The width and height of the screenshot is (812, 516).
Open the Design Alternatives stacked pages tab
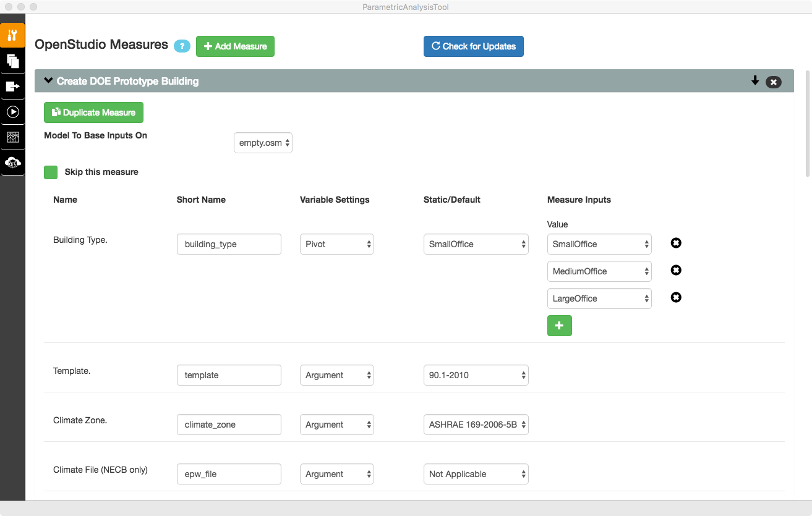click(12, 61)
